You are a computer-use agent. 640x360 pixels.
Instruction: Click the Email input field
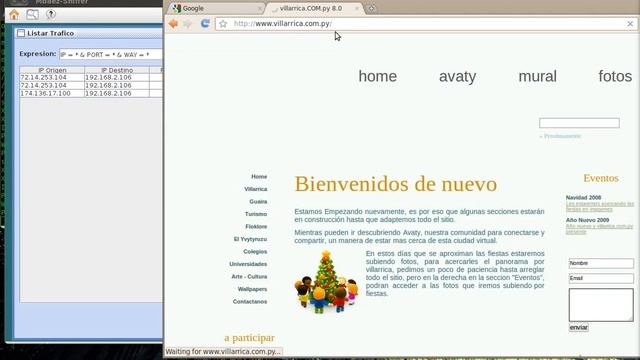pyautogui.click(x=601, y=278)
